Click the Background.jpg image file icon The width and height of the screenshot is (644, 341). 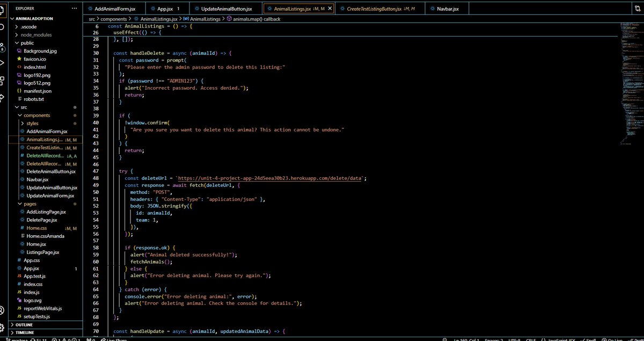(19, 51)
